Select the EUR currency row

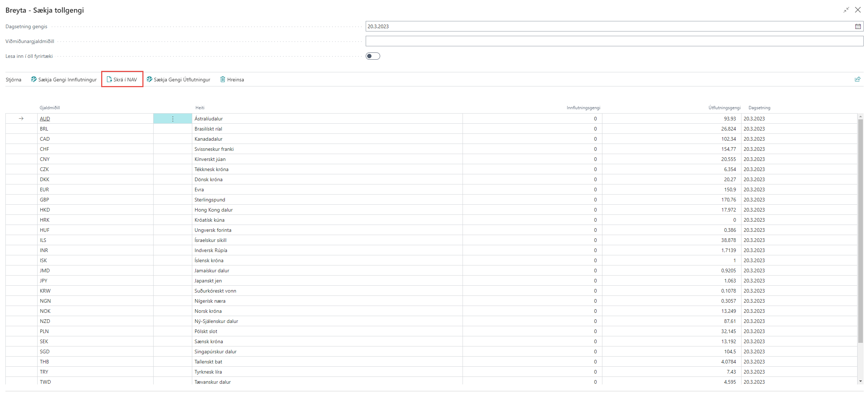pyautogui.click(x=44, y=190)
